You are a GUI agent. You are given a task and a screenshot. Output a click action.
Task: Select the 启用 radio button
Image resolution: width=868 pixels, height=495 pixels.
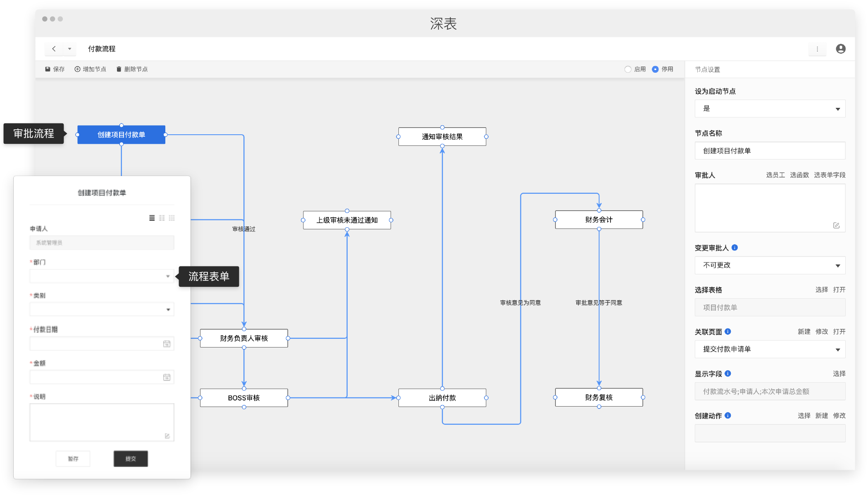click(628, 69)
